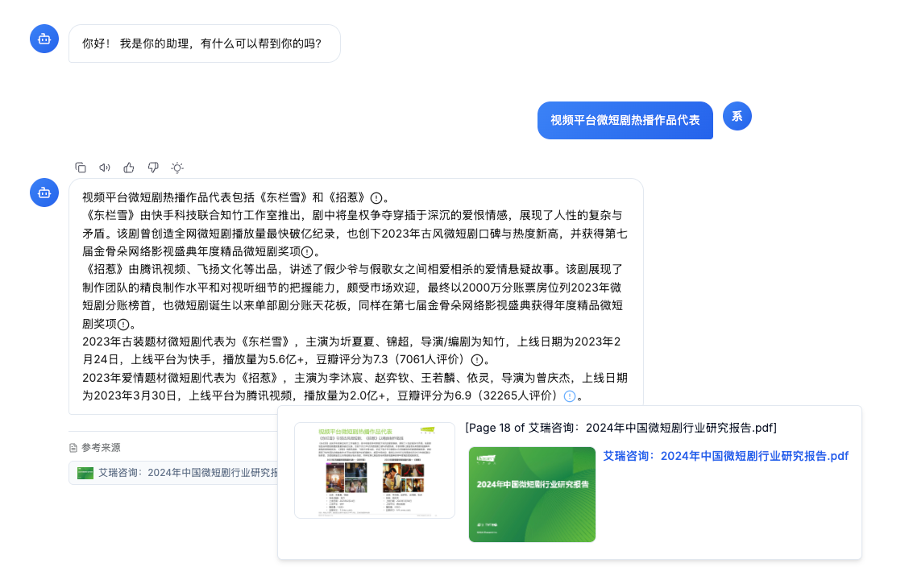This screenshot has height=588, width=909.
Task: Play the reply aloud with speaker icon
Action: tap(105, 167)
